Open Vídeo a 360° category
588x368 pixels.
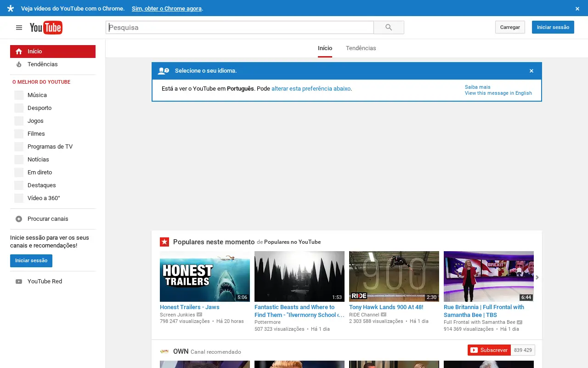tap(53, 198)
